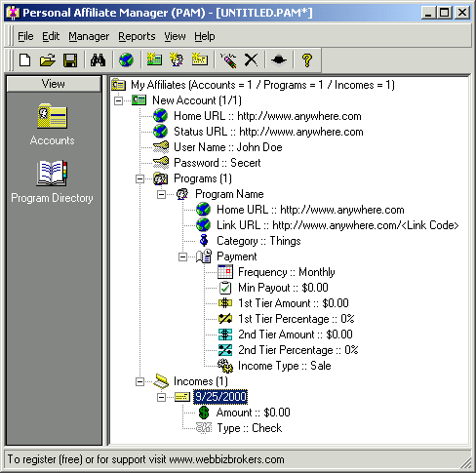
Task: Select the 9/25/2000 income entry
Action: click(220, 397)
